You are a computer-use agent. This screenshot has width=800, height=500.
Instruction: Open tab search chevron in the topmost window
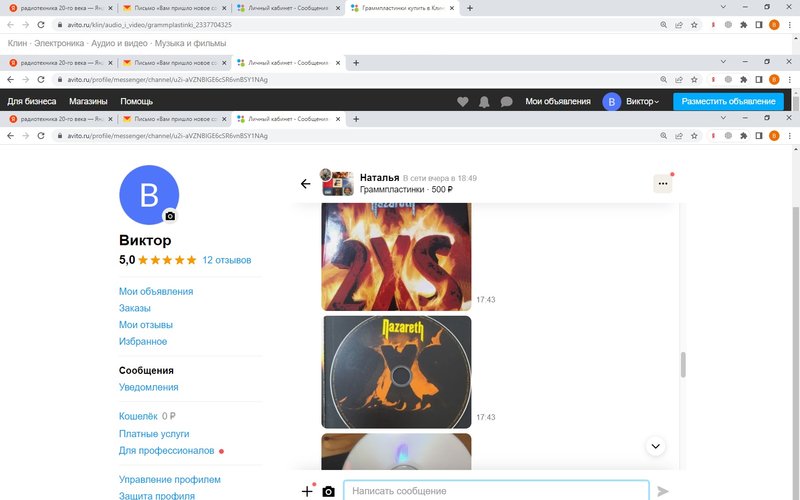(723, 7)
